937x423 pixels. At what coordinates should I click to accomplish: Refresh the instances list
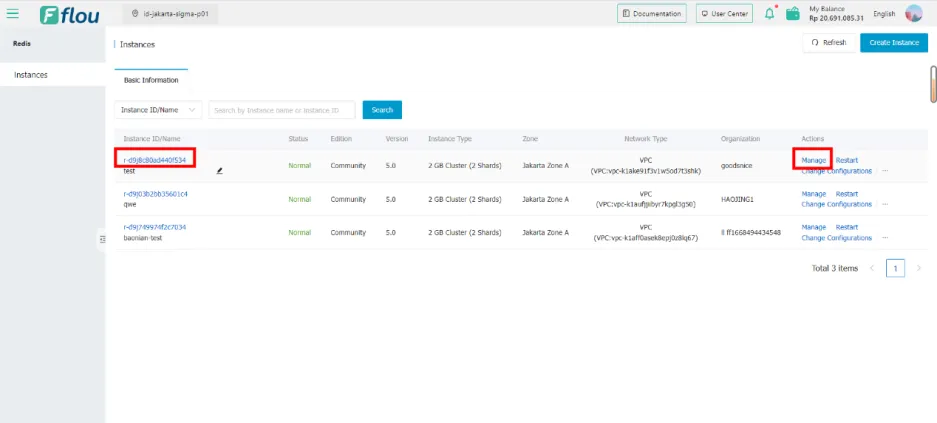(829, 42)
